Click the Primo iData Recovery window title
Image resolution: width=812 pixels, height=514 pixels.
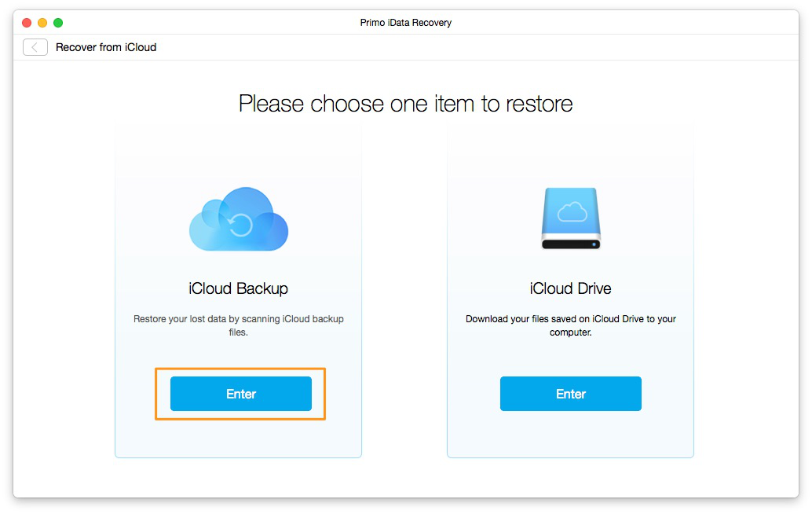tap(405, 23)
